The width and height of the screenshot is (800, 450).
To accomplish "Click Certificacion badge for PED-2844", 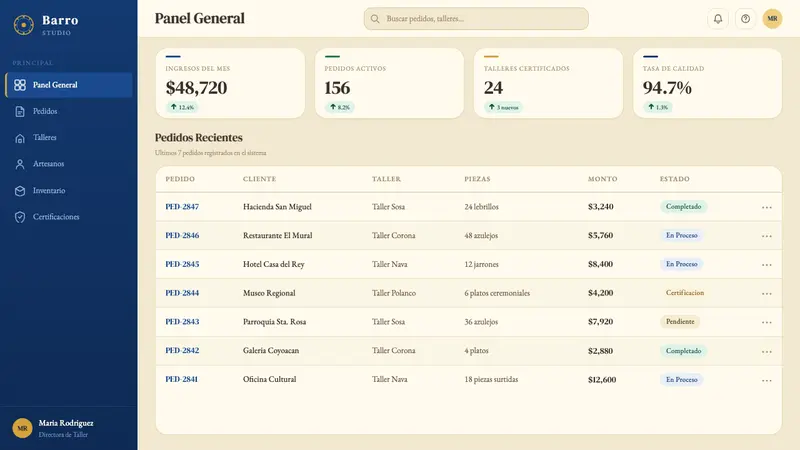I will 685,293.
